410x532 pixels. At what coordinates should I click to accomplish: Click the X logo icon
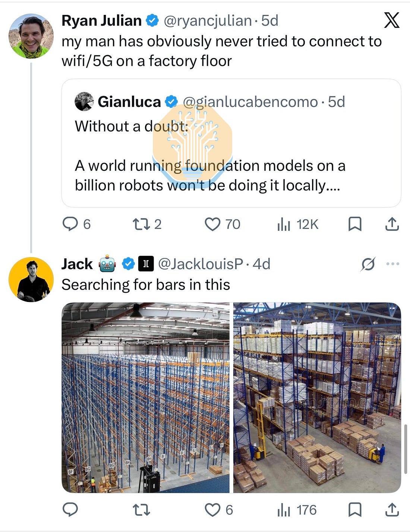[x=391, y=20]
